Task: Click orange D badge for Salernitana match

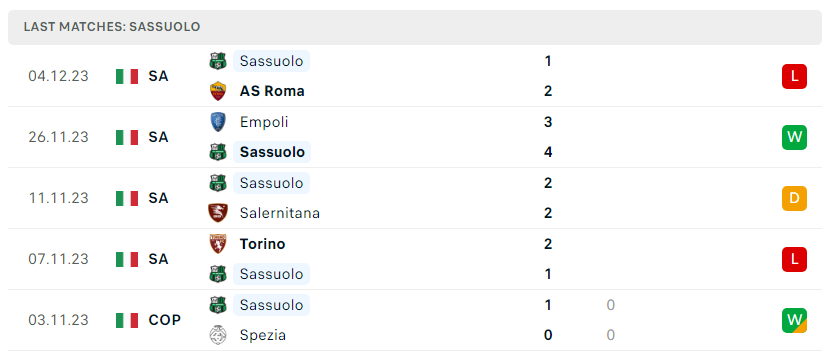Action: 794,198
